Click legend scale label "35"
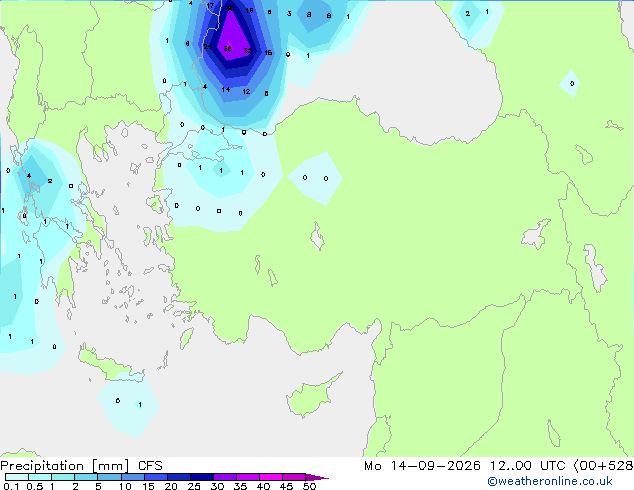Viewport: 634px width, 490px height. coord(240,486)
